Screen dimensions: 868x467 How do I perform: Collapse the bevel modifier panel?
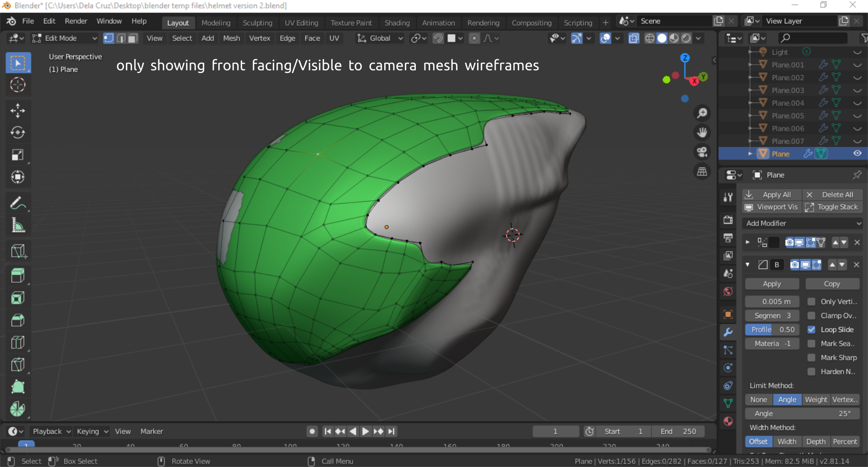click(x=747, y=264)
